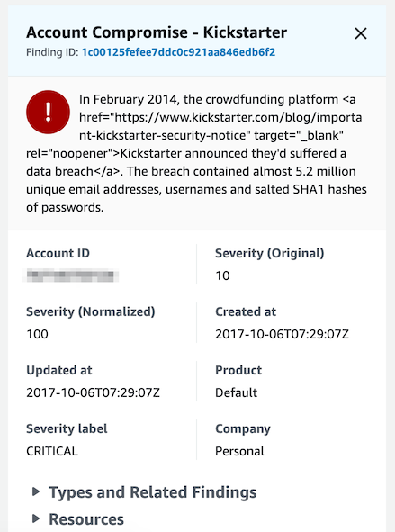Click the Product value Default
The width and height of the screenshot is (395, 532).
237,392
